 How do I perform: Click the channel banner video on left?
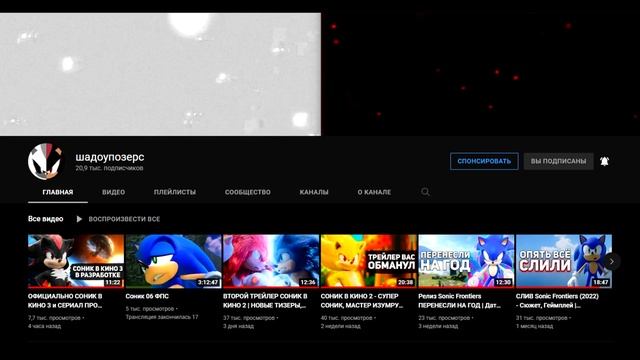pyautogui.click(x=160, y=74)
